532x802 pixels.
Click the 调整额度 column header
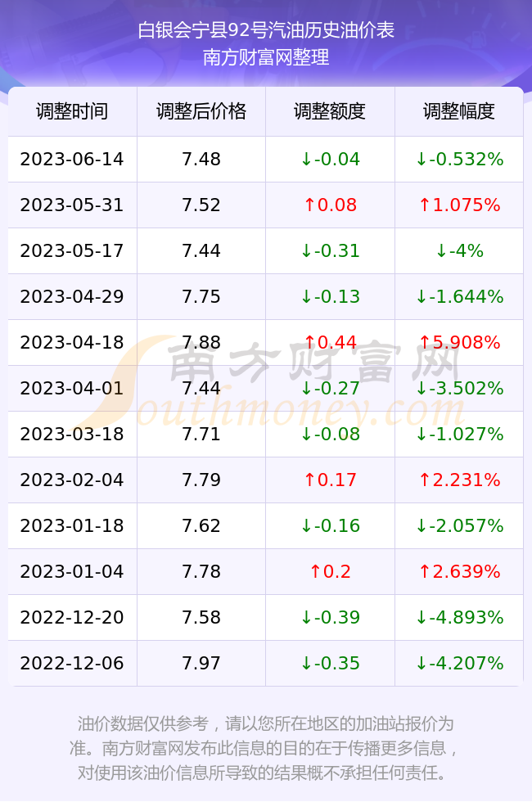[330, 111]
